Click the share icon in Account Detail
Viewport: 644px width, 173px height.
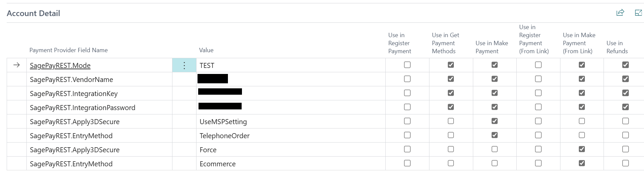[x=620, y=13]
